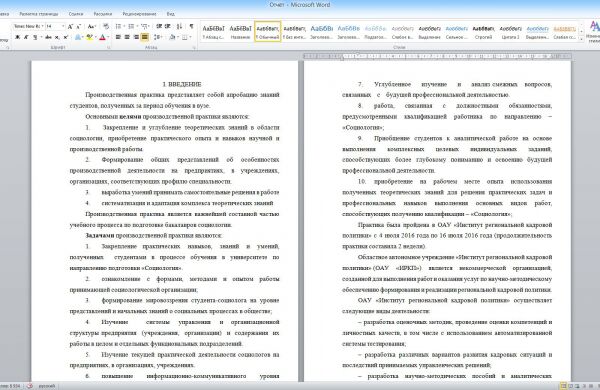The width and height of the screenshot is (600, 390).
Task: Decrease paragraph indent
Action: click(x=159, y=26)
